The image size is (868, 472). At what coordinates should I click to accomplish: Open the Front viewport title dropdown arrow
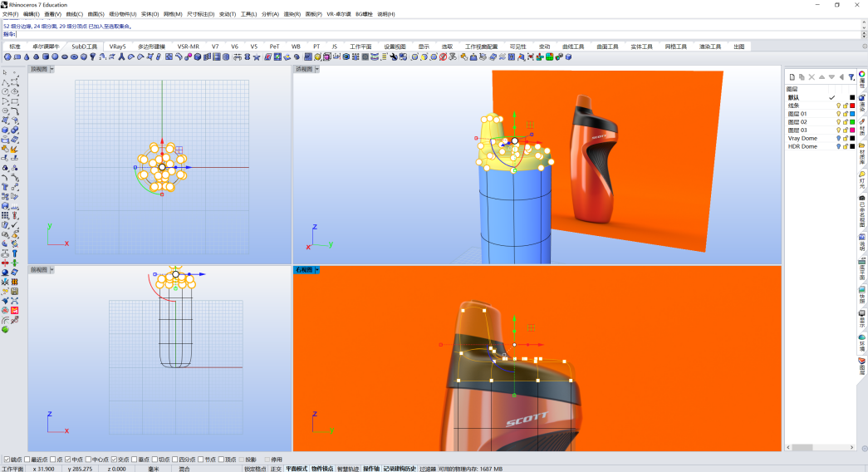point(52,270)
